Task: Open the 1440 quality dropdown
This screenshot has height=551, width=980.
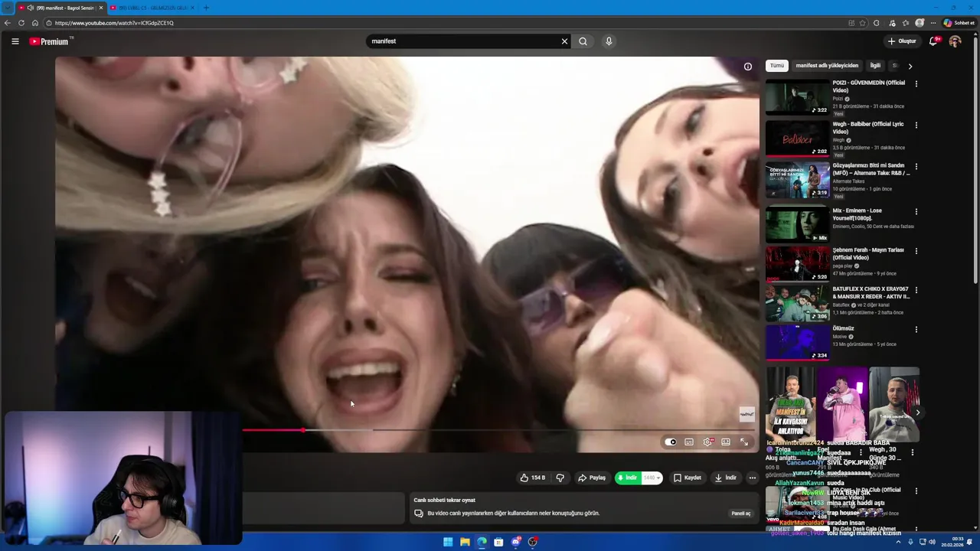Action: click(652, 478)
